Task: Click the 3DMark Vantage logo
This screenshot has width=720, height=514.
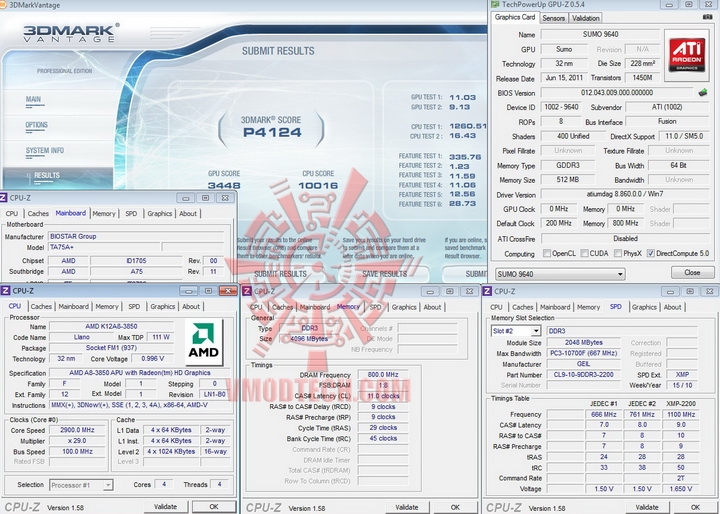Action: tap(71, 33)
